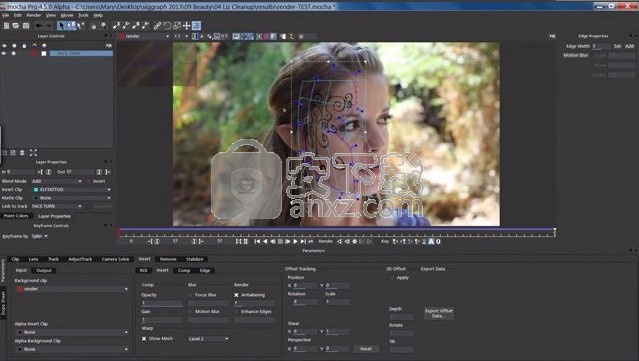This screenshot has width=639, height=361.
Task: Click the close X icon in view toolbar
Action: (x=301, y=36)
